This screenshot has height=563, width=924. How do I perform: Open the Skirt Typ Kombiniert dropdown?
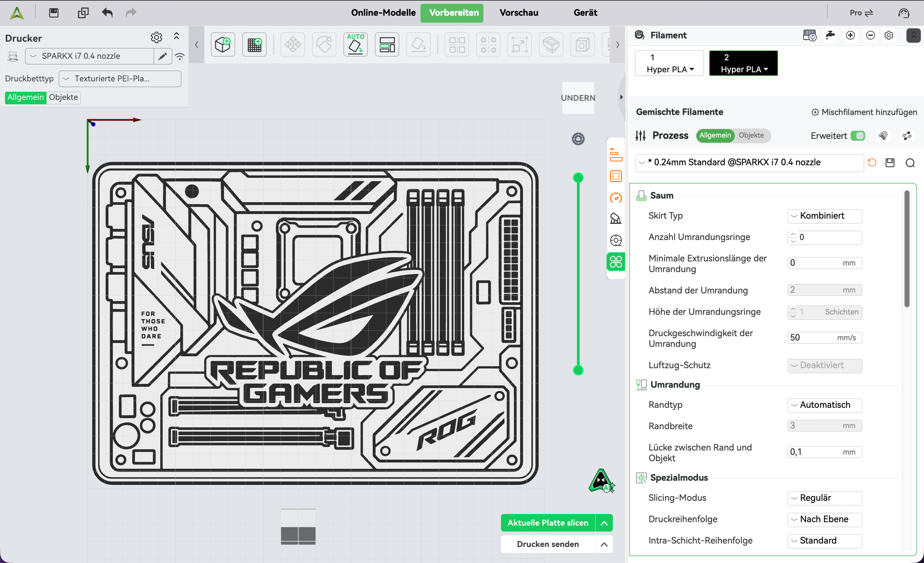(824, 216)
